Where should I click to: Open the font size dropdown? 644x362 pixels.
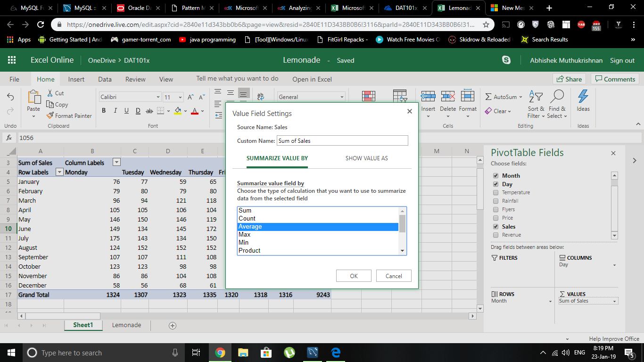click(174, 97)
